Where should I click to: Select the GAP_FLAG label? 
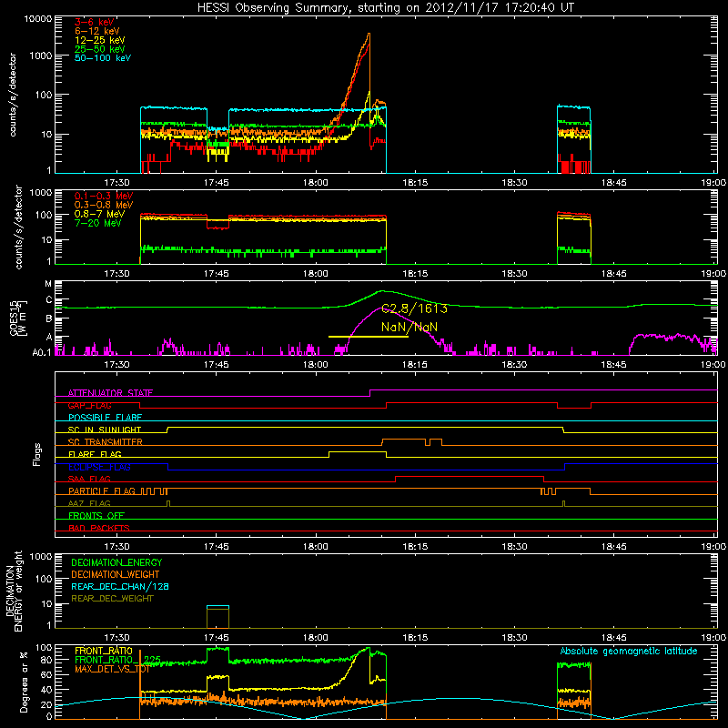[89, 405]
